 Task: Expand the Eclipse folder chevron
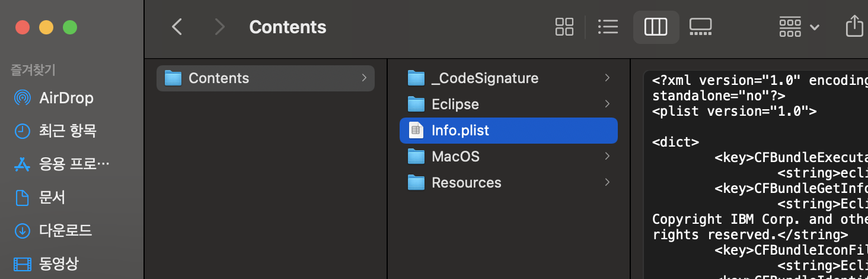(x=607, y=104)
